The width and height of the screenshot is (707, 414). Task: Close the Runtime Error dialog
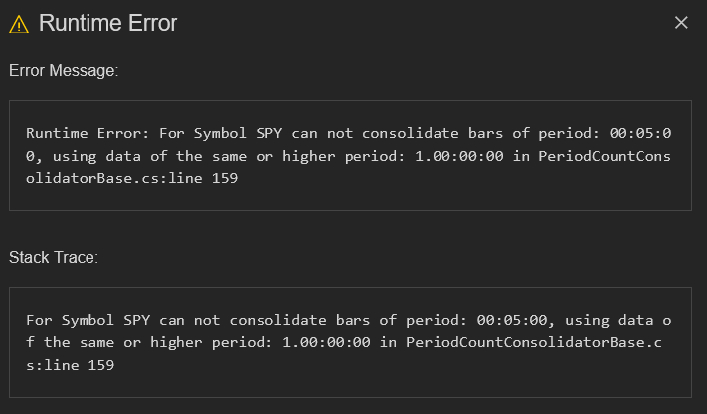(x=681, y=23)
